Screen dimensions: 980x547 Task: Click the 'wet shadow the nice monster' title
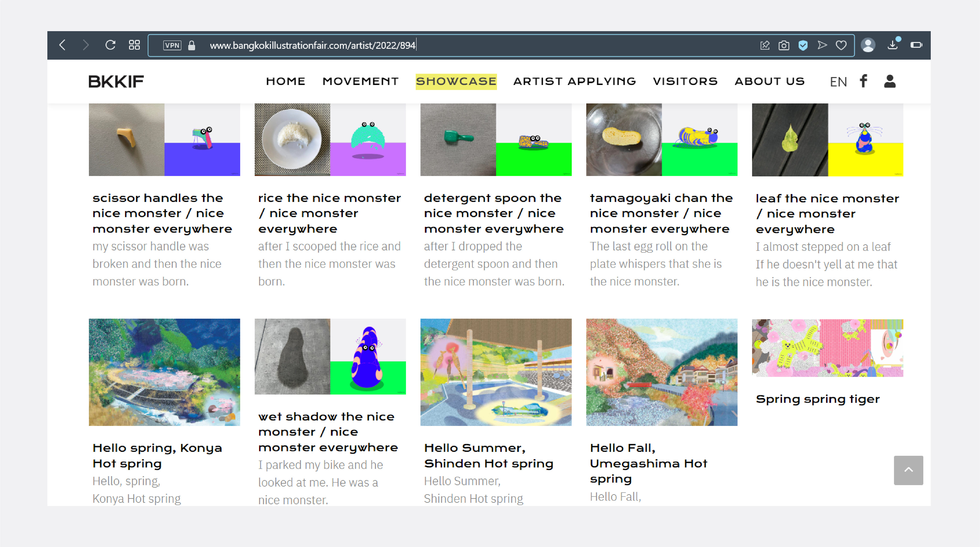coord(328,432)
